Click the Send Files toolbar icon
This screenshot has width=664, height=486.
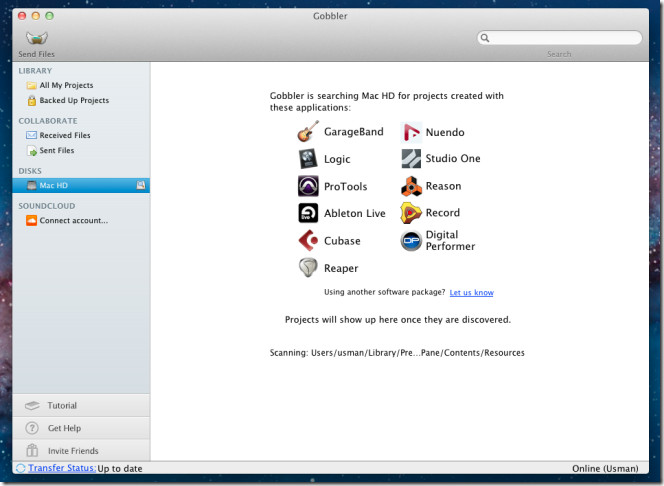click(x=37, y=39)
